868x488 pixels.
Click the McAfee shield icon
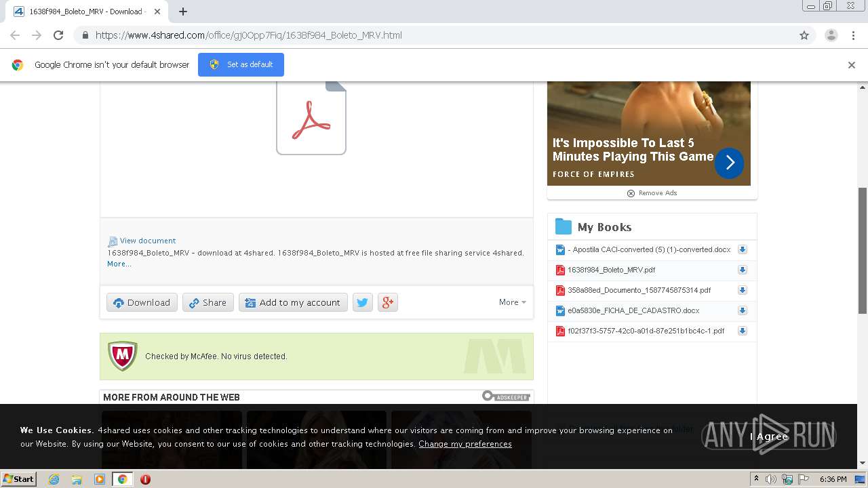point(123,355)
